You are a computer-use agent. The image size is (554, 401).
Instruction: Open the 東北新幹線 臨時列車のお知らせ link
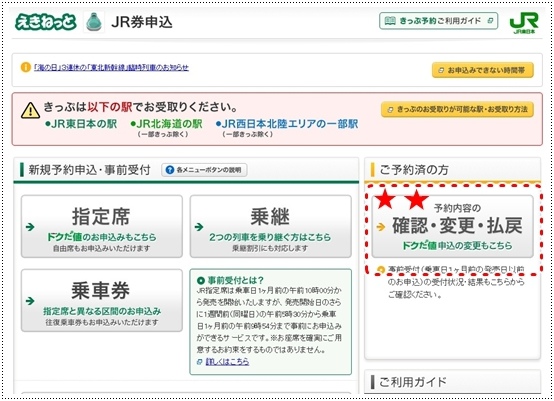(x=111, y=67)
